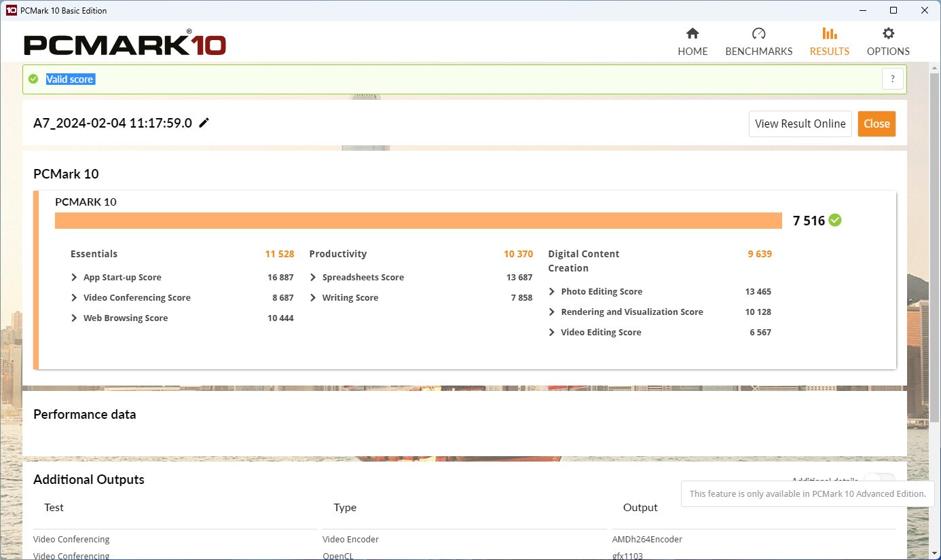Screen dimensions: 941x560
Task: Click the pencil rename result icon
Action: pos(204,123)
